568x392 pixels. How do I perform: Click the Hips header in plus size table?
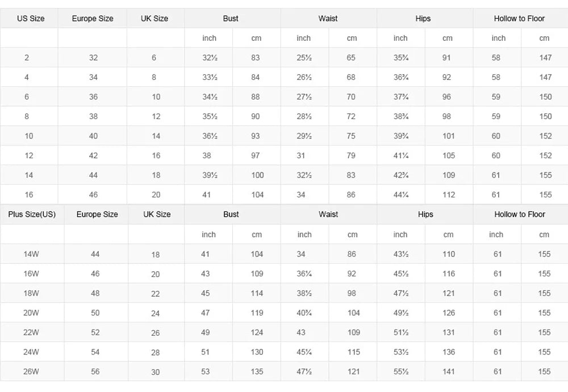[x=425, y=214]
